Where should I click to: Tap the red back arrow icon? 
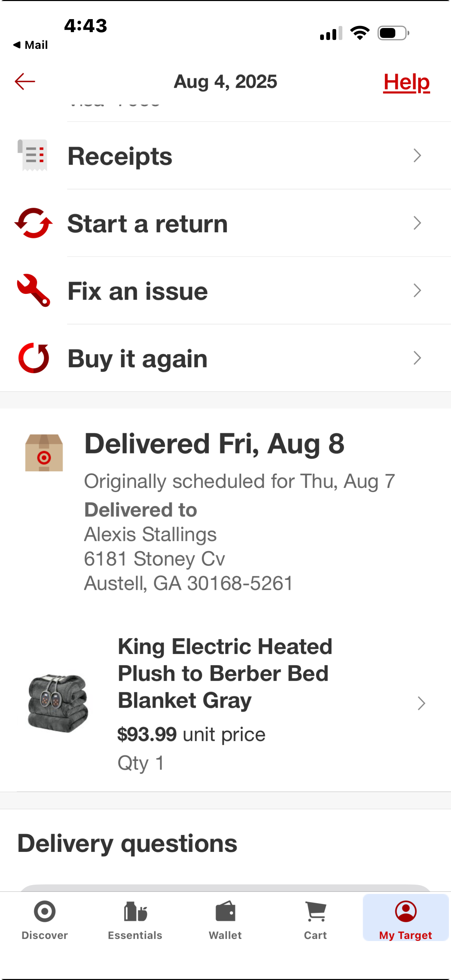click(25, 81)
